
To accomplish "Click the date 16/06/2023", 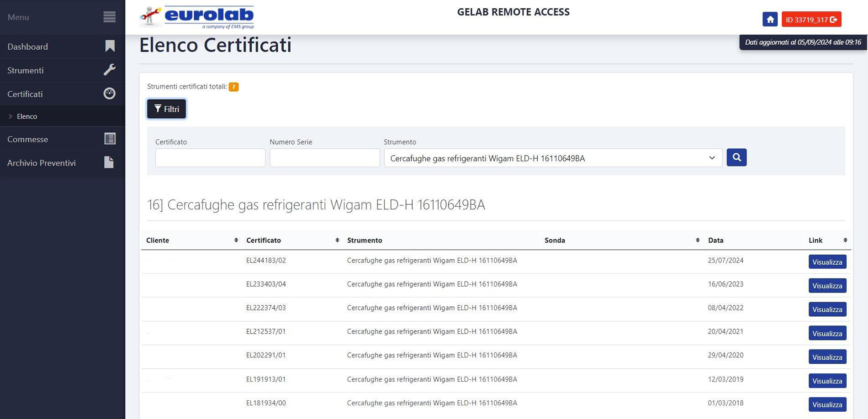I will pos(725,284).
